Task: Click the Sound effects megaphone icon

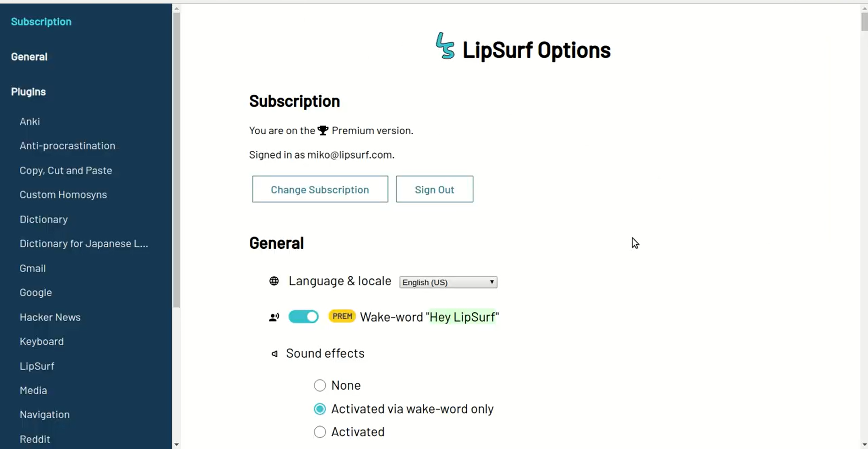Action: (274, 353)
